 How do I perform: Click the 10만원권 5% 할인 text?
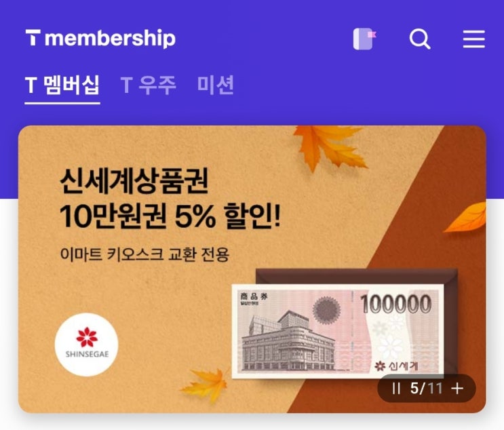170,216
